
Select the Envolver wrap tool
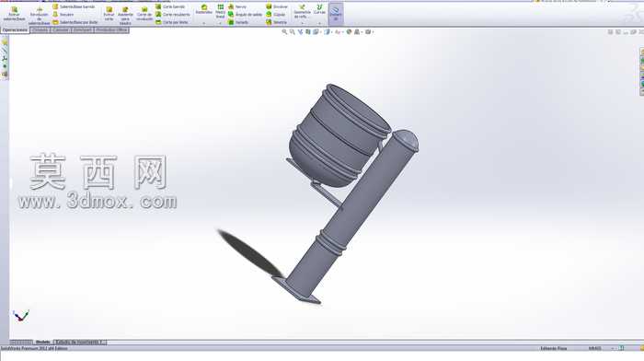[x=277, y=6]
